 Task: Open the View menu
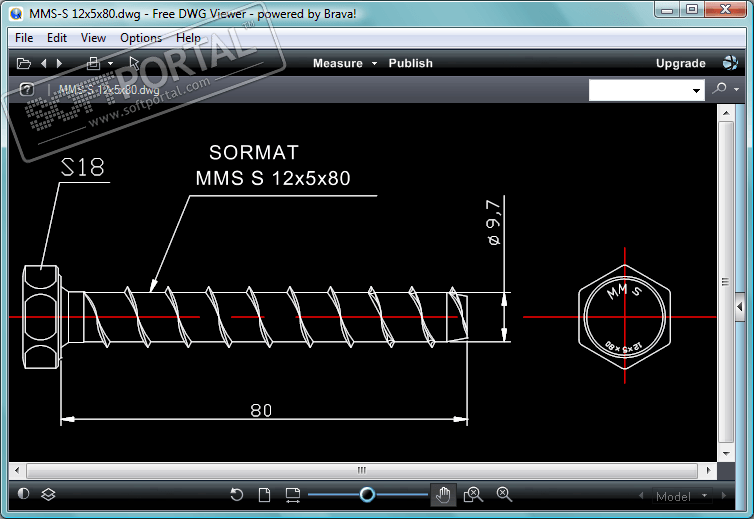tap(93, 38)
